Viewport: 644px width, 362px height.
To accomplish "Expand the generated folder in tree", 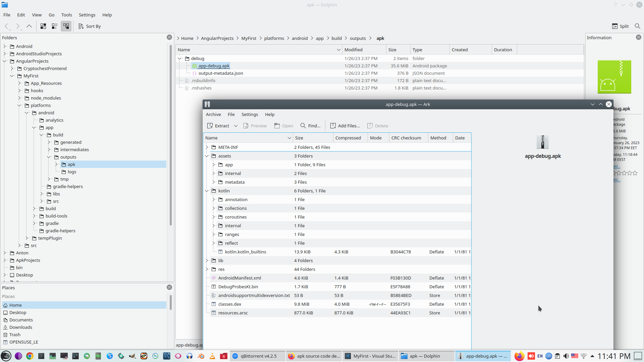I will [x=49, y=142].
